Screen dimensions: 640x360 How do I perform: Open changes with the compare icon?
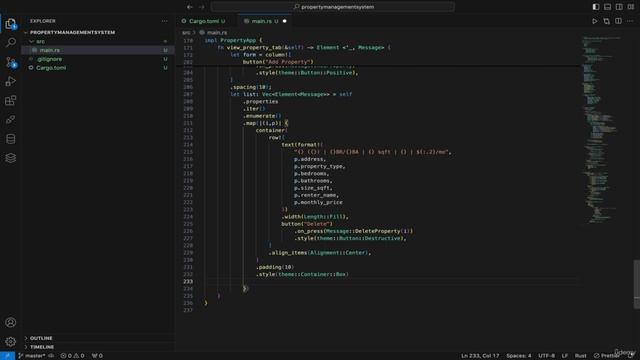click(x=607, y=21)
